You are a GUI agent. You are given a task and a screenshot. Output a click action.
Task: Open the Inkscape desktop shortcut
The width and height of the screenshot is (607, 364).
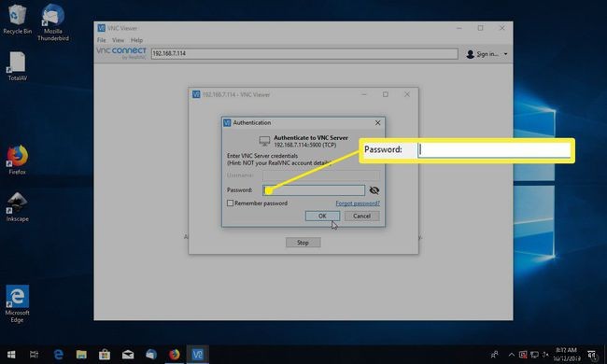click(x=17, y=207)
